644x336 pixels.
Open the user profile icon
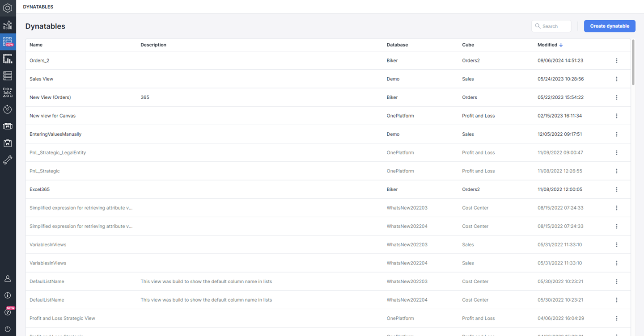coord(8,278)
